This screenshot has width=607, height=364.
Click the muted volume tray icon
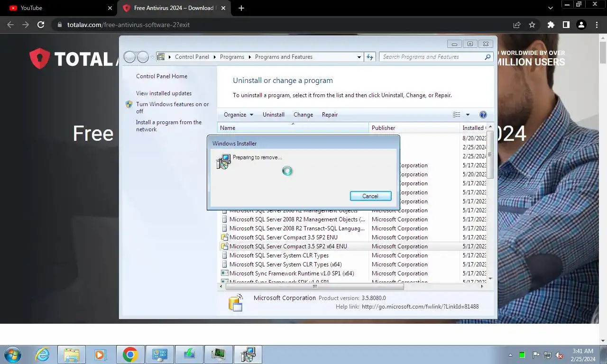point(559,355)
